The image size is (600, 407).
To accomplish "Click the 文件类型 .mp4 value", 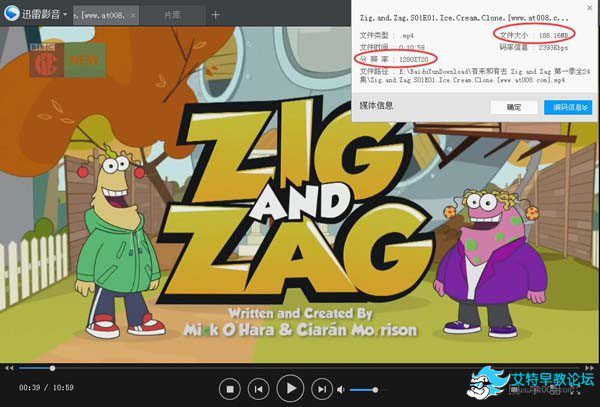I will [406, 36].
